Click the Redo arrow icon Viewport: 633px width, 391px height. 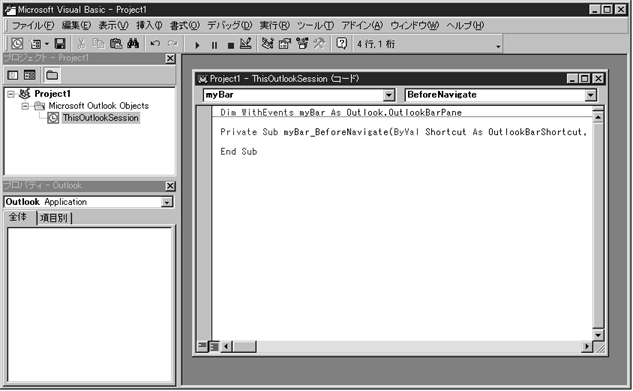[172, 44]
